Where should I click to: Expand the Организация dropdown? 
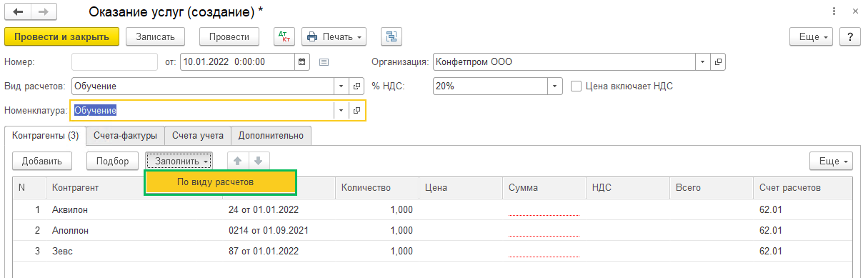(704, 62)
